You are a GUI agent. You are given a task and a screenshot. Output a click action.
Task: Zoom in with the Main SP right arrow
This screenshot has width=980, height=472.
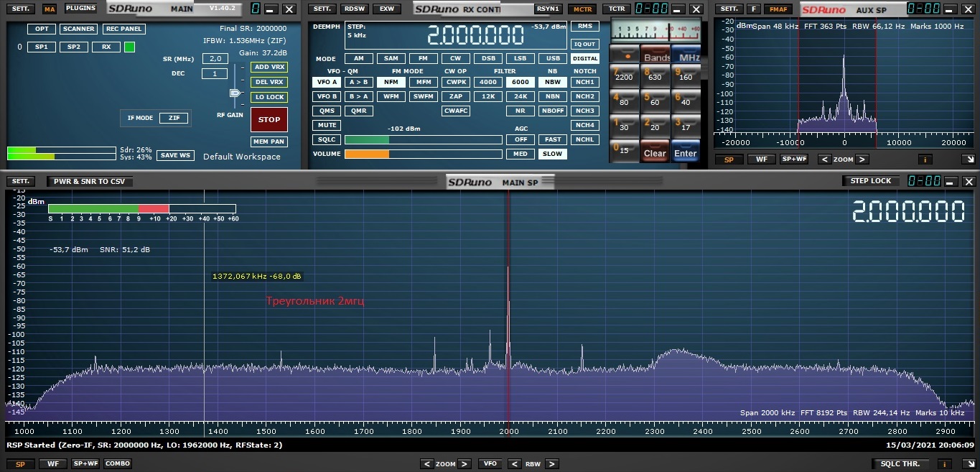(x=465, y=464)
